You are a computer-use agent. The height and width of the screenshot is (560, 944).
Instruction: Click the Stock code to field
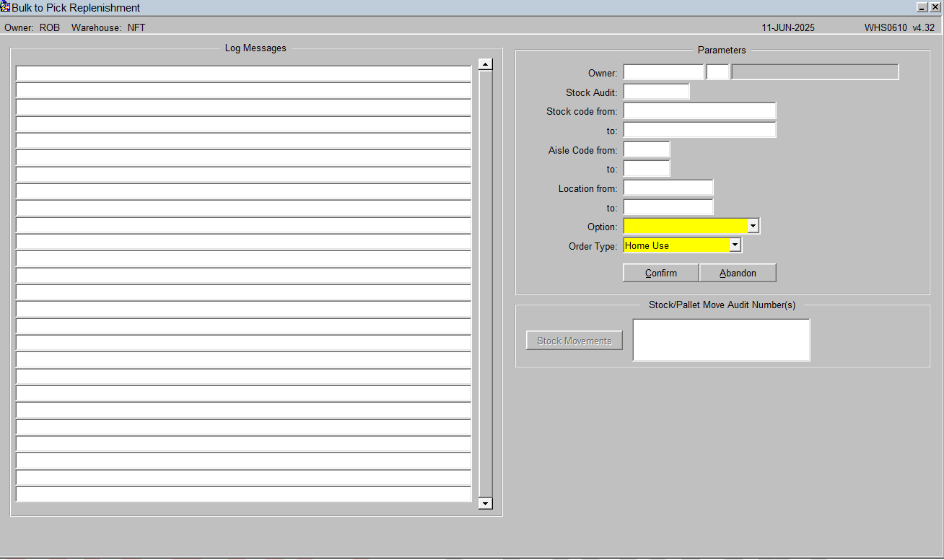coord(699,130)
